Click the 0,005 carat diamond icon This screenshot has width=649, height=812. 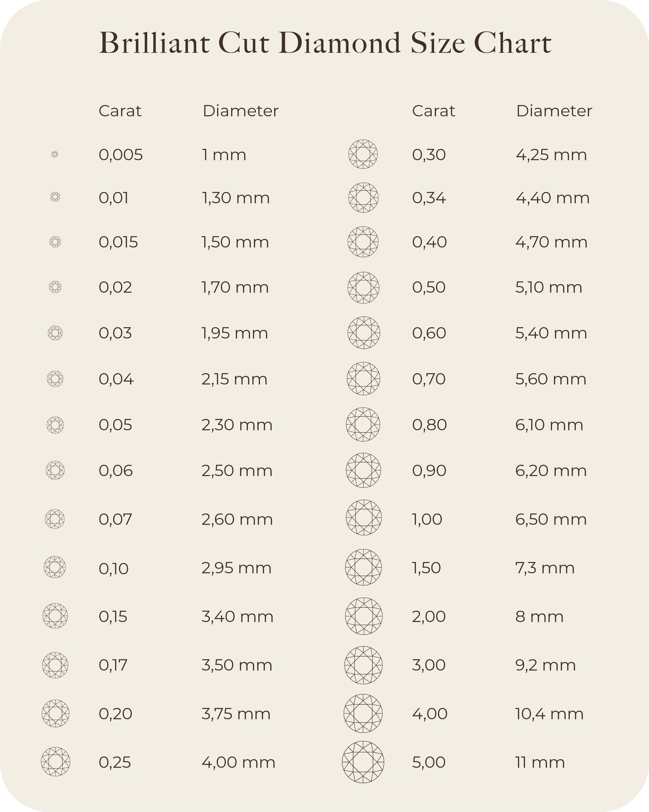pyautogui.click(x=55, y=154)
